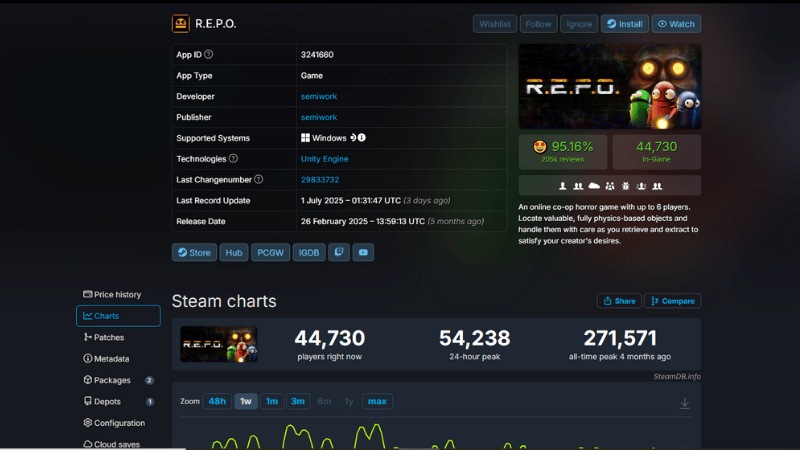Set chart zoom to 6m
This screenshot has width=800, height=450.
tap(324, 401)
